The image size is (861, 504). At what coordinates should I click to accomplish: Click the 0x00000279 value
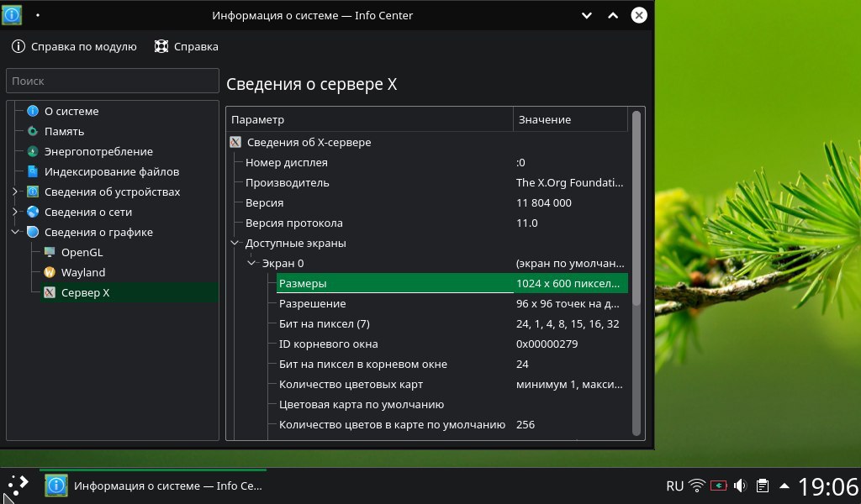pyautogui.click(x=547, y=344)
